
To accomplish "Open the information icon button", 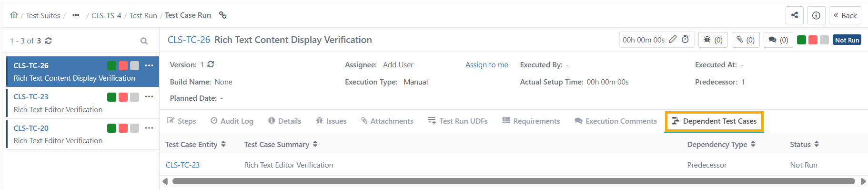I will point(816,15).
